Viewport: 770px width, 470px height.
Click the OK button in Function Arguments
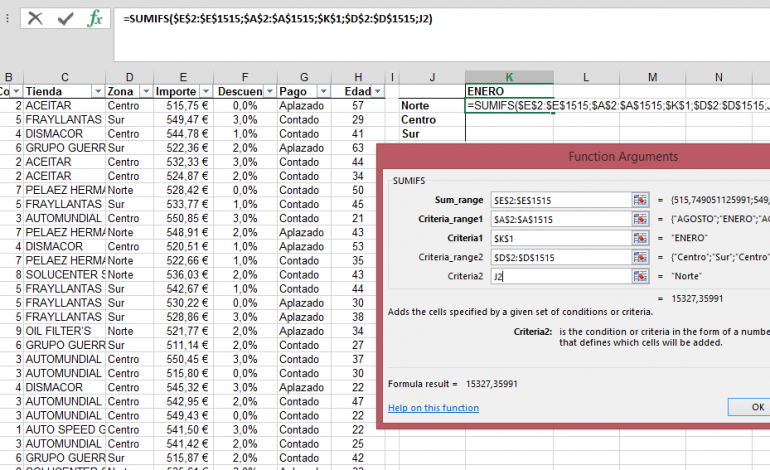(x=749, y=407)
